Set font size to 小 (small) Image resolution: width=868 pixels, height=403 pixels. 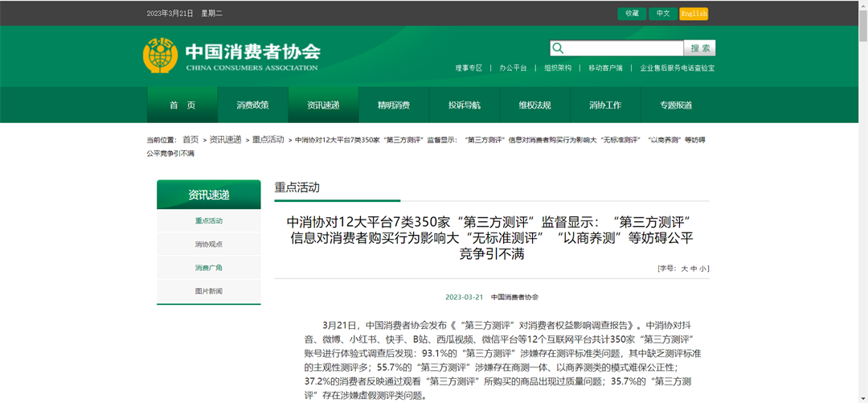click(704, 269)
